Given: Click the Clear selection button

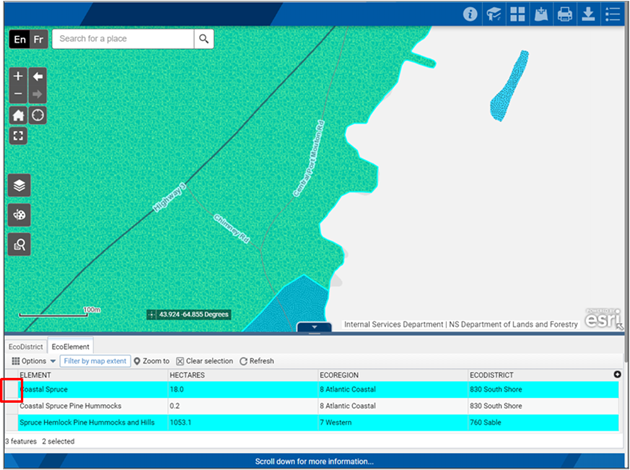Looking at the screenshot, I should (205, 361).
